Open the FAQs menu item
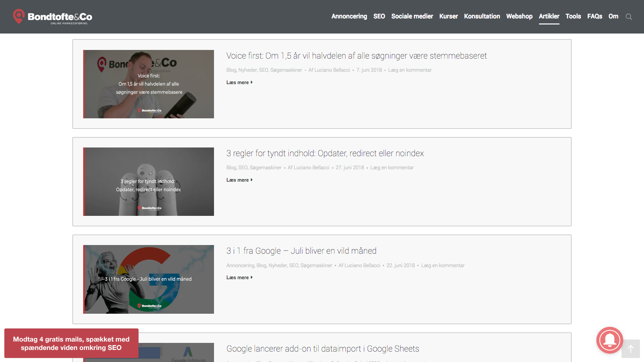Viewport: 644px width, 362px height. pos(594,16)
